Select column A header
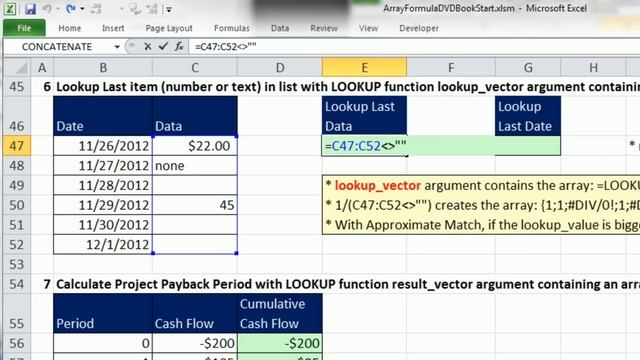The width and height of the screenshot is (640, 360). [42, 67]
